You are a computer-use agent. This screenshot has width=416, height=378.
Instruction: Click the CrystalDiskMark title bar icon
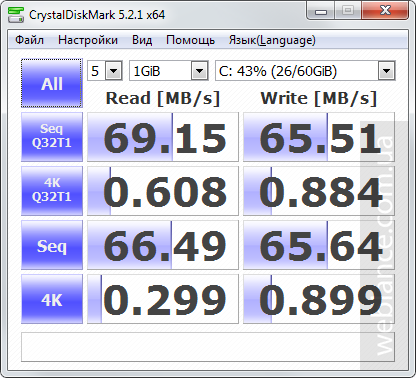[16, 15]
